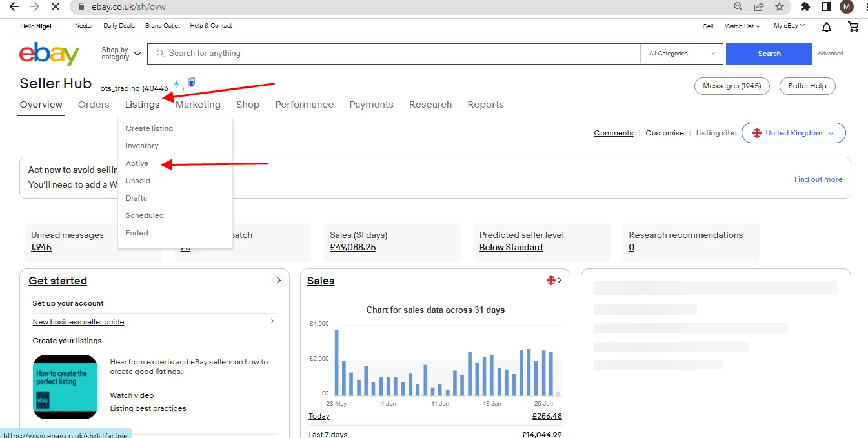
Task: Open the Shop tab
Action: tap(248, 105)
